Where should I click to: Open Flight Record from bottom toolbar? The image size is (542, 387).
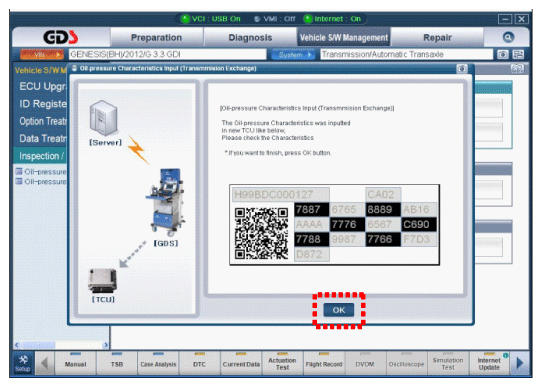[324, 364]
